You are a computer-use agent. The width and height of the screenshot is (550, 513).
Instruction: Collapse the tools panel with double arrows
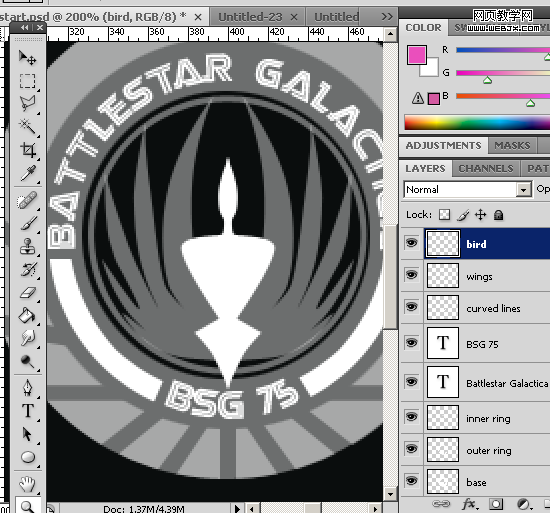pyautogui.click(x=25, y=27)
